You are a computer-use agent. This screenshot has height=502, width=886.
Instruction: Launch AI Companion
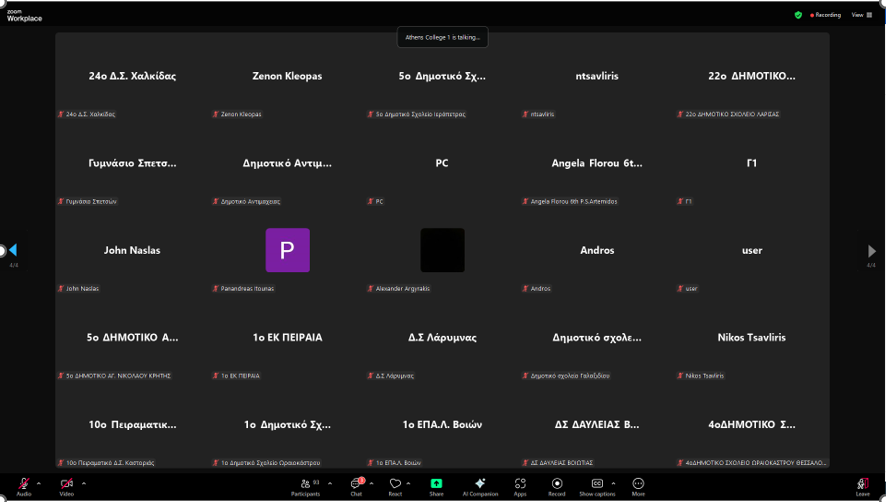(x=480, y=485)
